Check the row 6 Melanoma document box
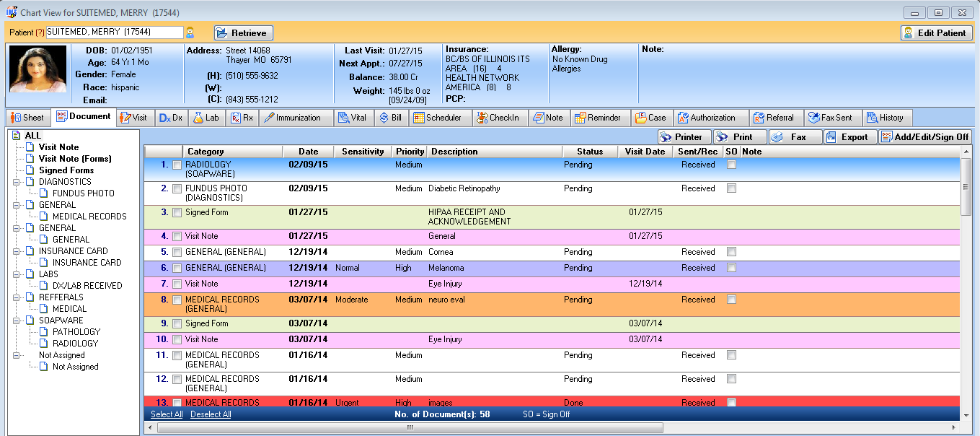Viewport: 980px width, 436px height. pyautogui.click(x=177, y=269)
